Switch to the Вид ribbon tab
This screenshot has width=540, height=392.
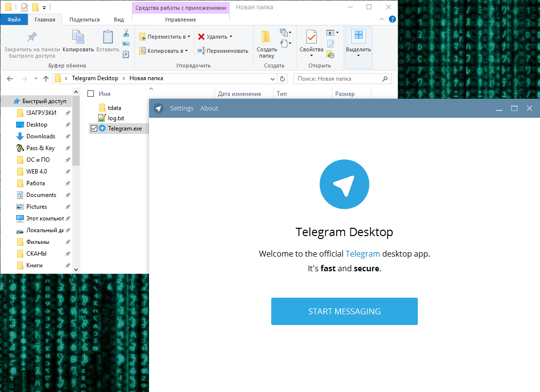pos(119,20)
